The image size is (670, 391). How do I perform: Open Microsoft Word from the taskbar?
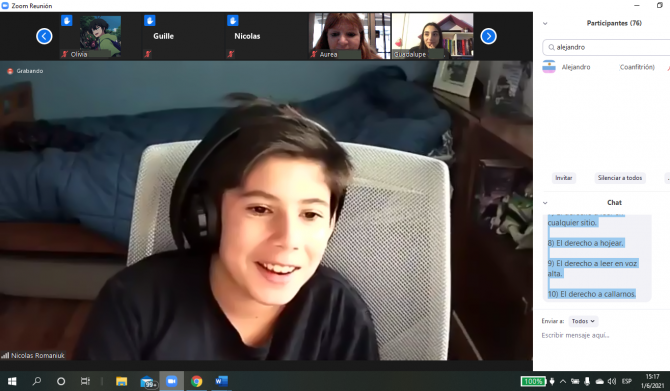click(x=221, y=381)
